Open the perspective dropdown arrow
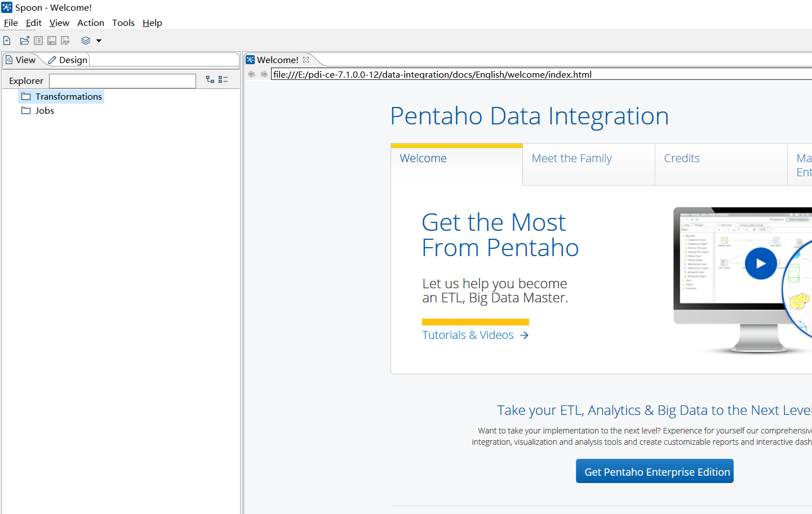The image size is (812, 514). (x=99, y=40)
